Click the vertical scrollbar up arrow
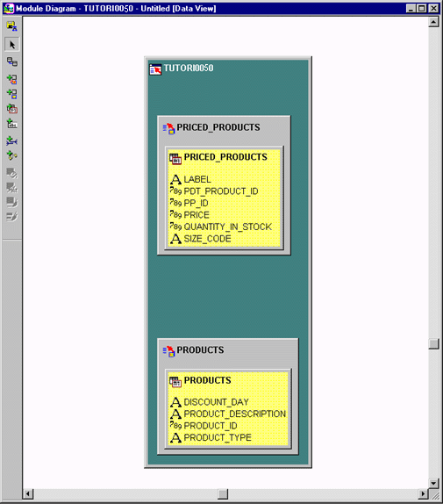This screenshot has width=443, height=504. 433,22
